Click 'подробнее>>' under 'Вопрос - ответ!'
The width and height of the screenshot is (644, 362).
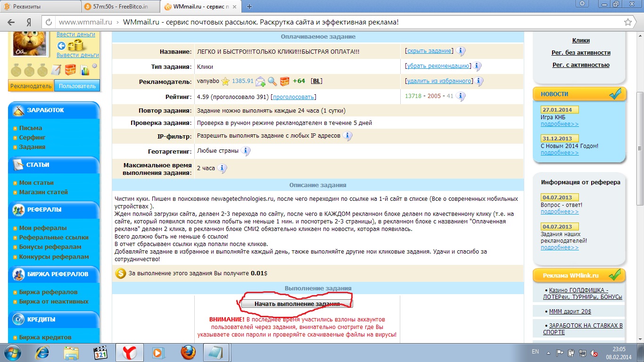point(560,212)
